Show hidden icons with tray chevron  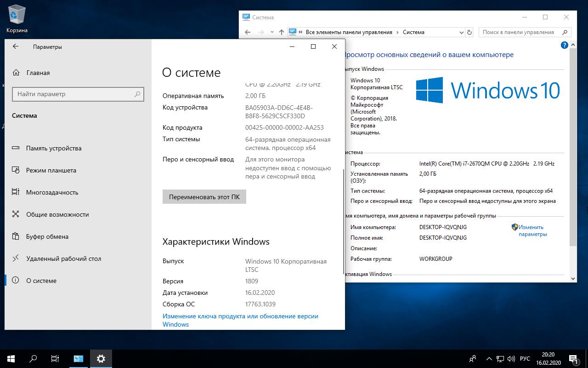pos(488,358)
